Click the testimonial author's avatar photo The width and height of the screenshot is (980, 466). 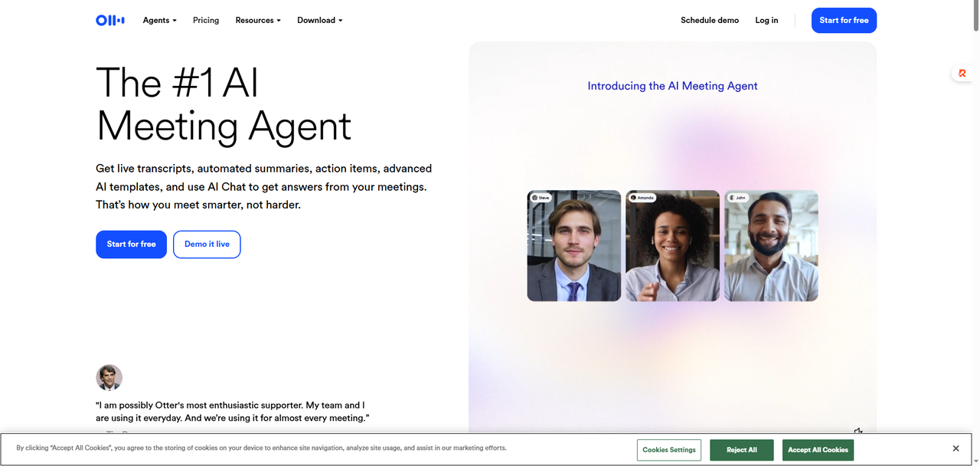109,377
